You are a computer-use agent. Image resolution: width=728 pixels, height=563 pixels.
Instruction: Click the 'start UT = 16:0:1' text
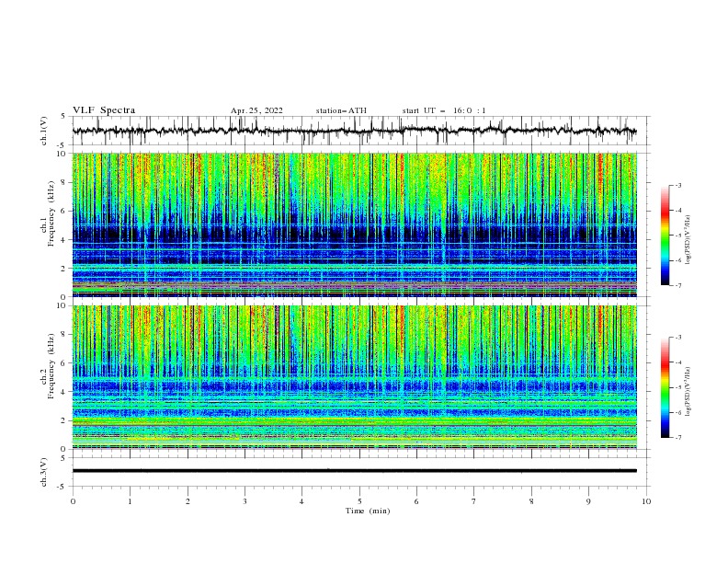point(444,110)
